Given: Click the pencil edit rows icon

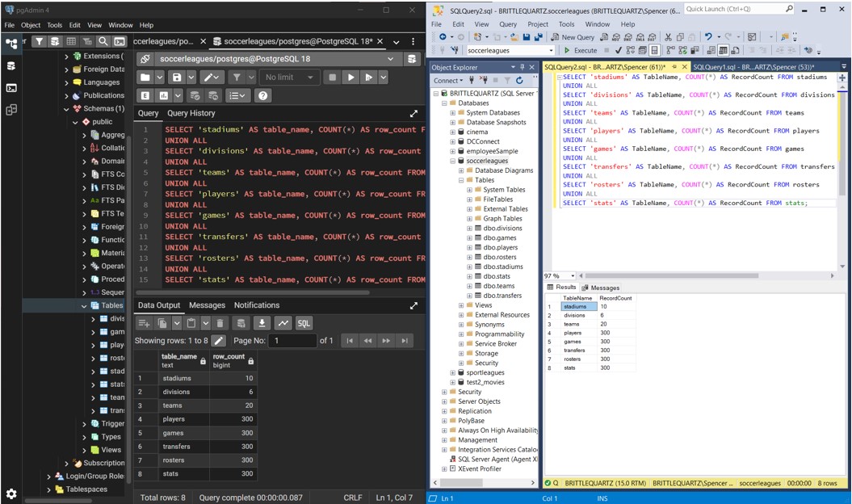Looking at the screenshot, I should [218, 341].
